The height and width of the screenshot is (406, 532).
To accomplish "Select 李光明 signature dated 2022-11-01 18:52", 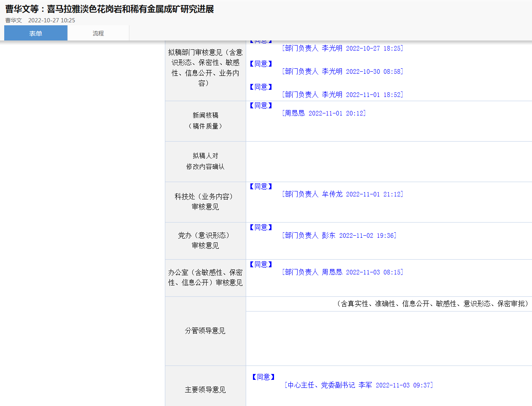I will [x=342, y=95].
